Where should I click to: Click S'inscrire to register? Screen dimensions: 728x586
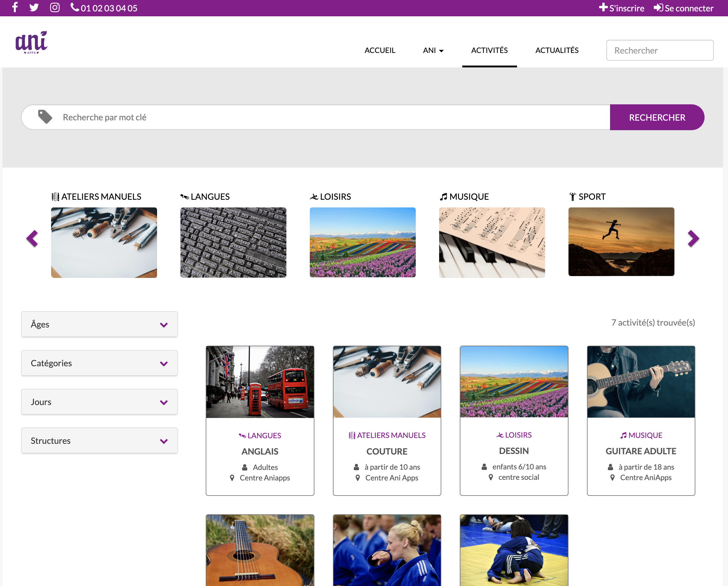coord(622,8)
